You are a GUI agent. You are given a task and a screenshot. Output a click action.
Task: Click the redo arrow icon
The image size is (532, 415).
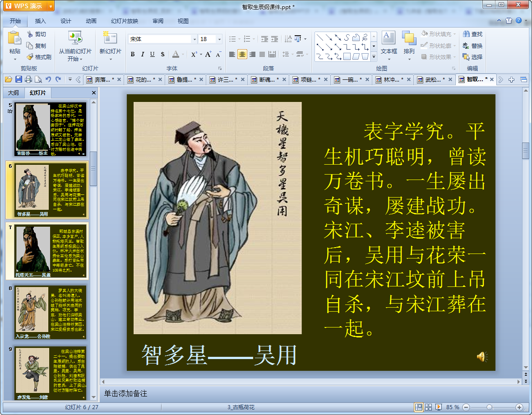(58, 79)
